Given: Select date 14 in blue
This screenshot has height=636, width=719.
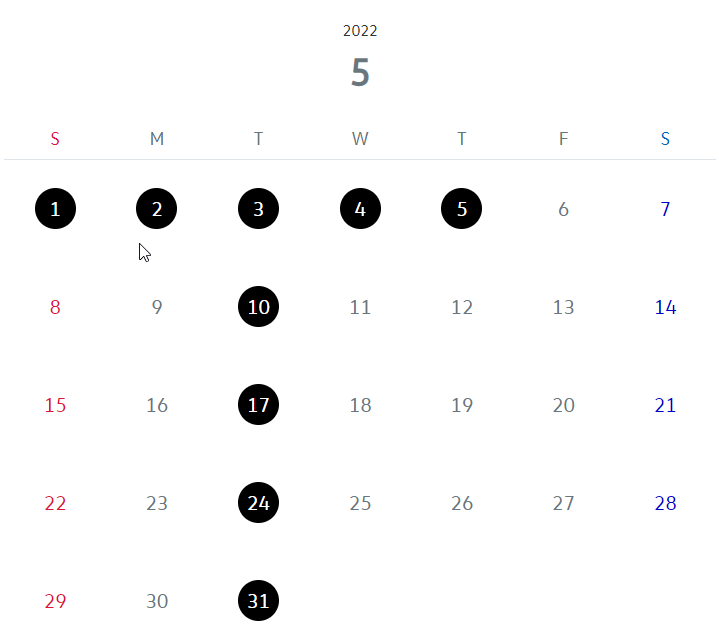Looking at the screenshot, I should (x=665, y=307).
